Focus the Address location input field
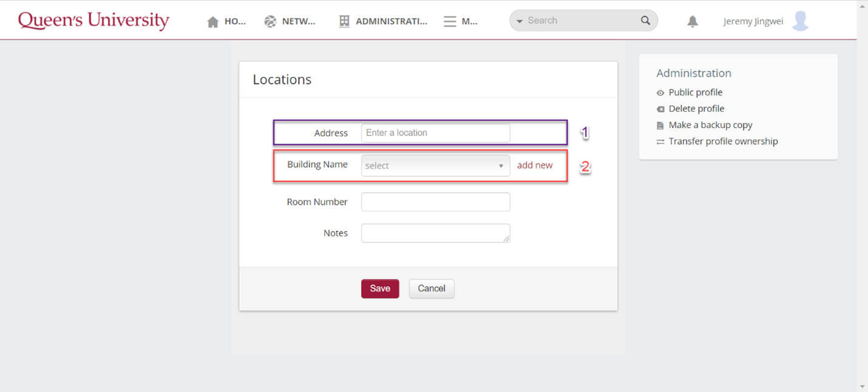868x392 pixels. [x=435, y=133]
